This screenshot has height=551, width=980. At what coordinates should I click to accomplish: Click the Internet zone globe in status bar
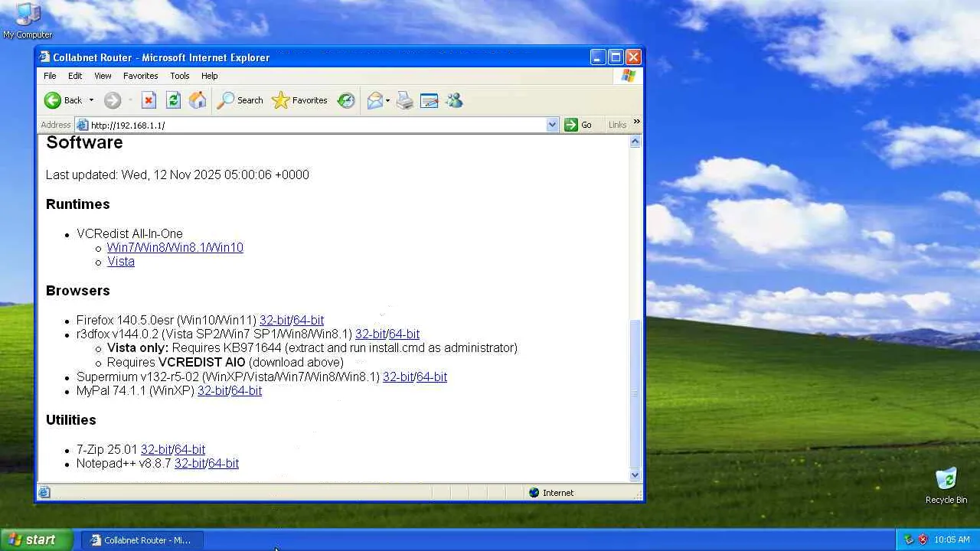tap(534, 493)
